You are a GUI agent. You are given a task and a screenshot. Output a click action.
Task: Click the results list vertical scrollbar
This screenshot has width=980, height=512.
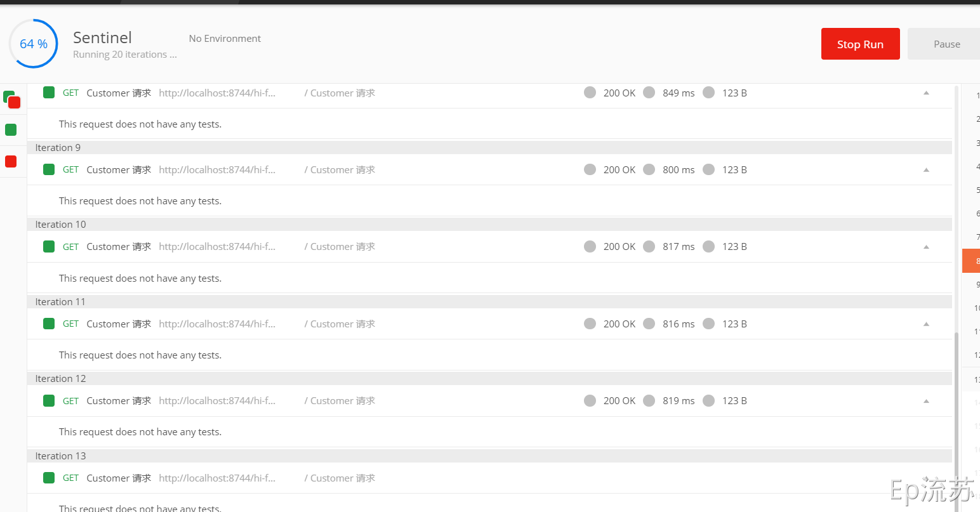coord(957,419)
